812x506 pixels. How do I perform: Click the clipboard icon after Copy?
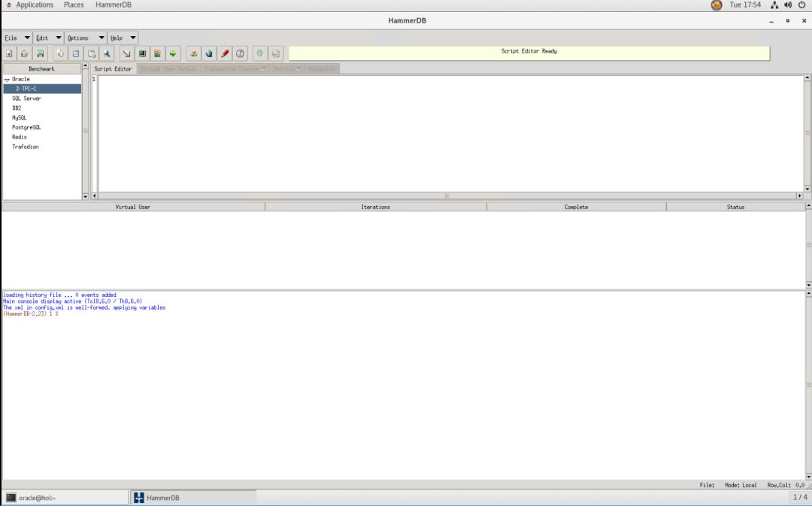76,53
